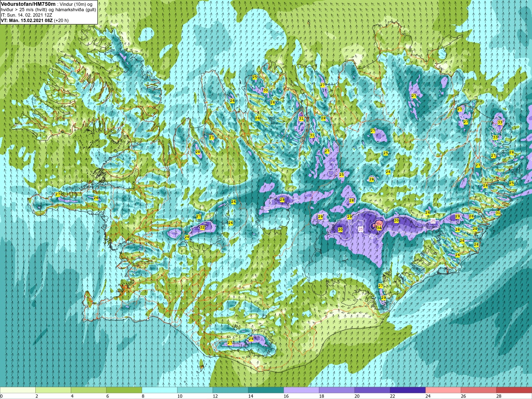532x399 pixels.
Task: Click the "24" tick label on the color scale
Action: click(428, 396)
